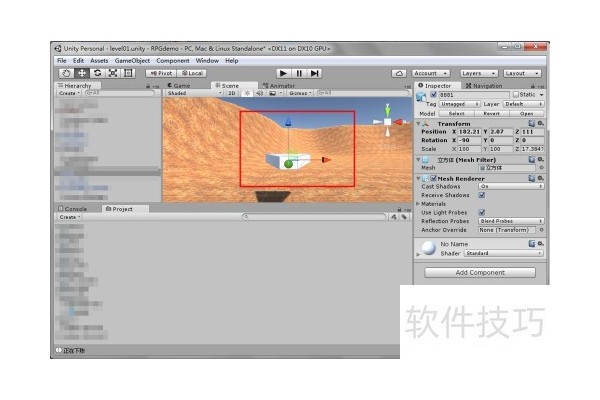This screenshot has width=600, height=400.
Task: Open the GameObject menu
Action: (x=132, y=60)
